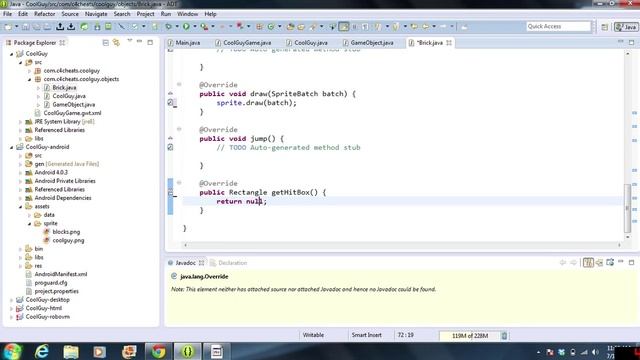The height and width of the screenshot is (360, 640).
Task: Collapse the assets folder
Action: tap(20, 207)
